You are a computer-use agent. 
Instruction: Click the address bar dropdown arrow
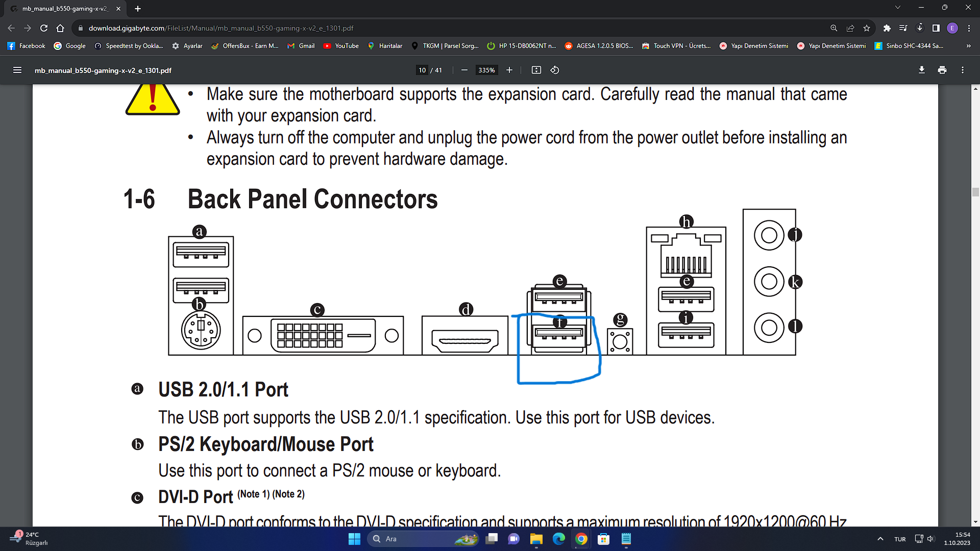[897, 8]
